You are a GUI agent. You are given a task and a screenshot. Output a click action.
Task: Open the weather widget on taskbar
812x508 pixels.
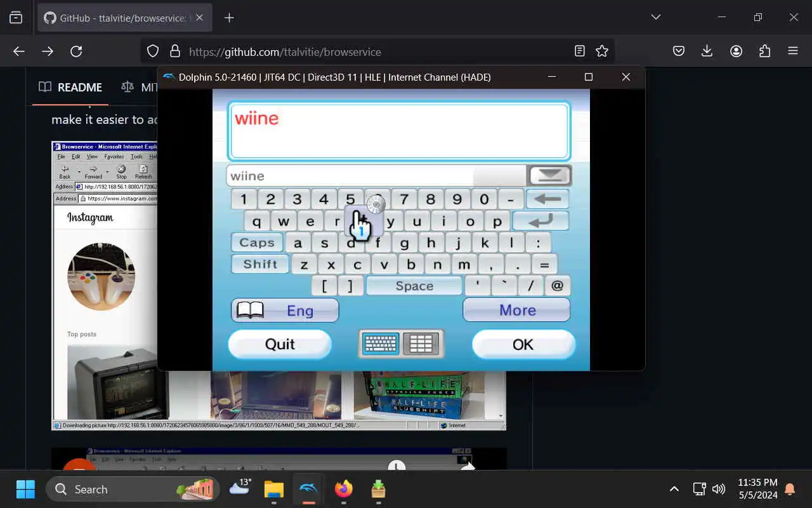[240, 488]
